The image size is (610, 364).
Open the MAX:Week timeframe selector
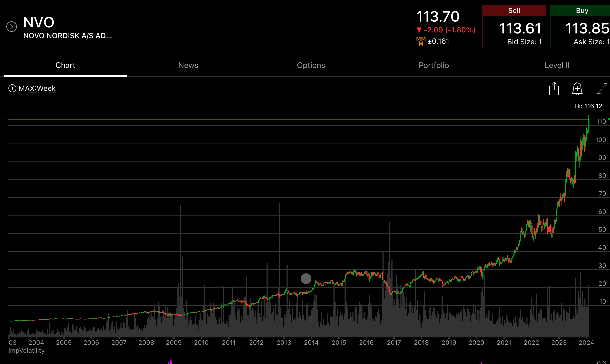pyautogui.click(x=37, y=88)
